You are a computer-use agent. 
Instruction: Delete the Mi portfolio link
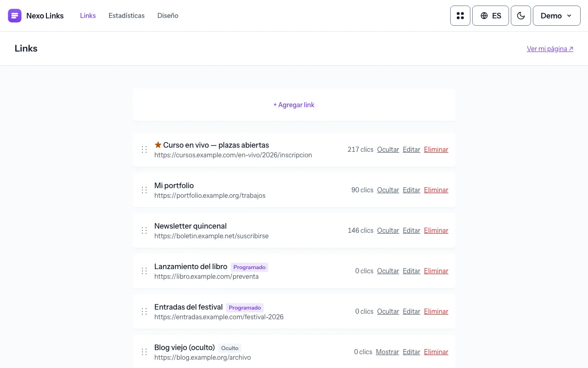(436, 190)
